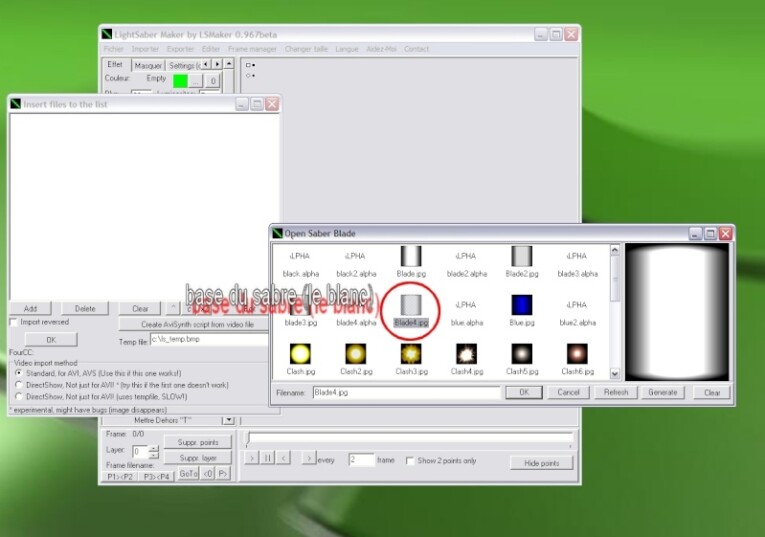This screenshot has width=765, height=537.
Task: Select Blade.jpg thumbnail
Action: (x=411, y=256)
